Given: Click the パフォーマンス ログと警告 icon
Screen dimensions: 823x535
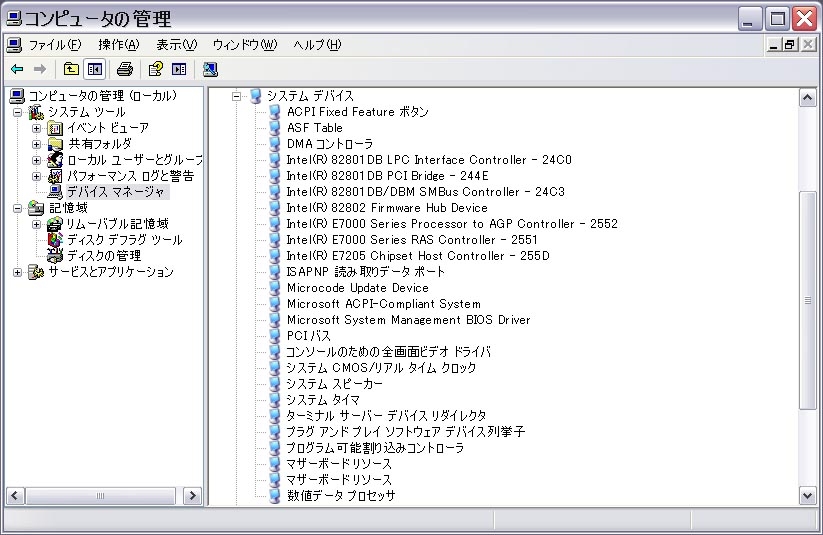Looking at the screenshot, I should (x=55, y=176).
